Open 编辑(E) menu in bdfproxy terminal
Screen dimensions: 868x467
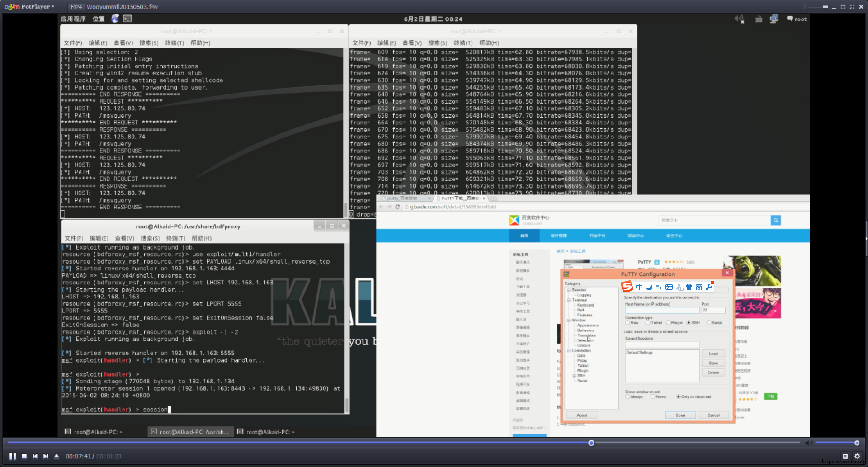click(x=99, y=238)
